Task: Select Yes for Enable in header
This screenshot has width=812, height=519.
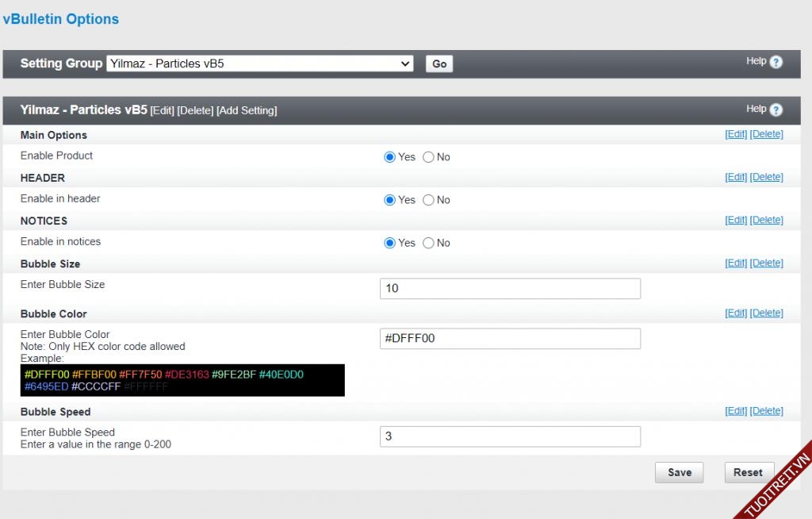Action: 389,200
